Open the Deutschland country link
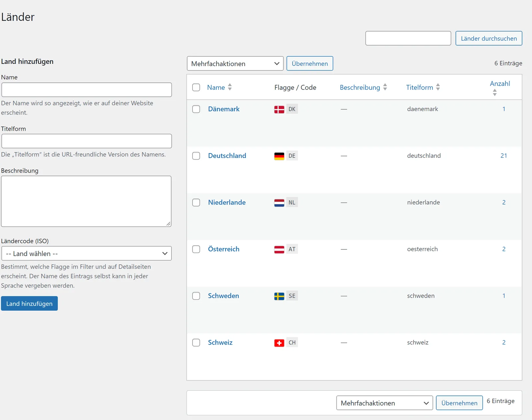 click(x=227, y=156)
